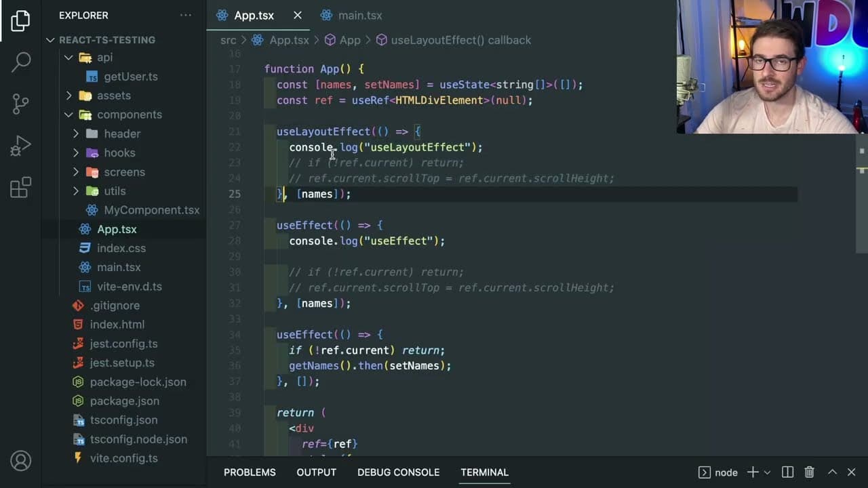Open MyComponent.tsx in explorer

click(x=151, y=210)
